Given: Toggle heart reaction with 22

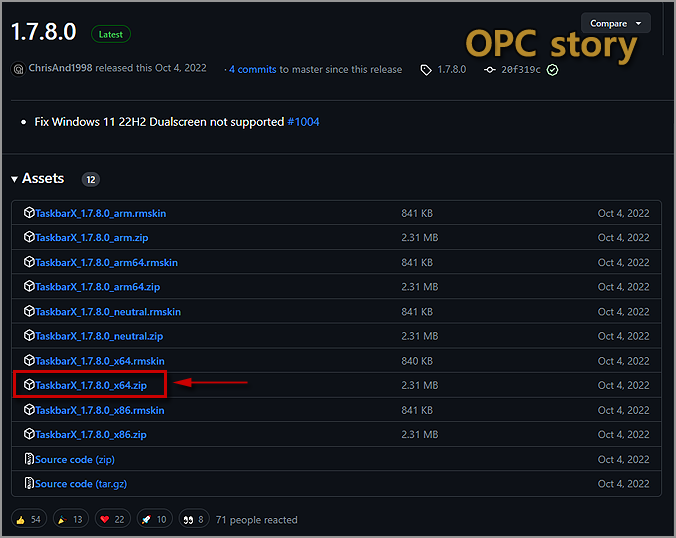Looking at the screenshot, I should pyautogui.click(x=112, y=519).
